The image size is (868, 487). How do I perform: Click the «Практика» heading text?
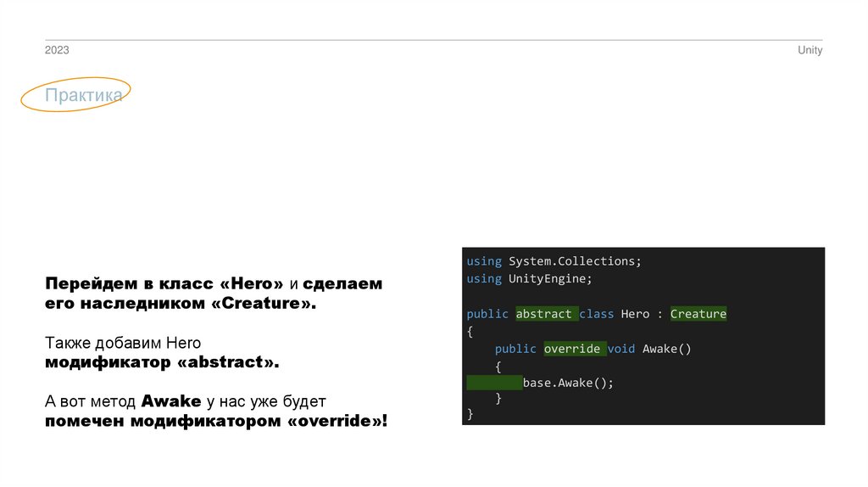tap(84, 96)
